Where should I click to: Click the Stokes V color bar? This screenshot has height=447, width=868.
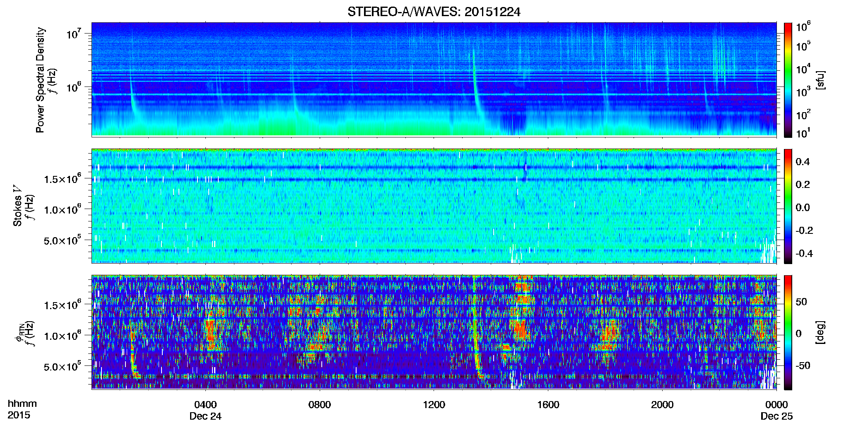788,206
